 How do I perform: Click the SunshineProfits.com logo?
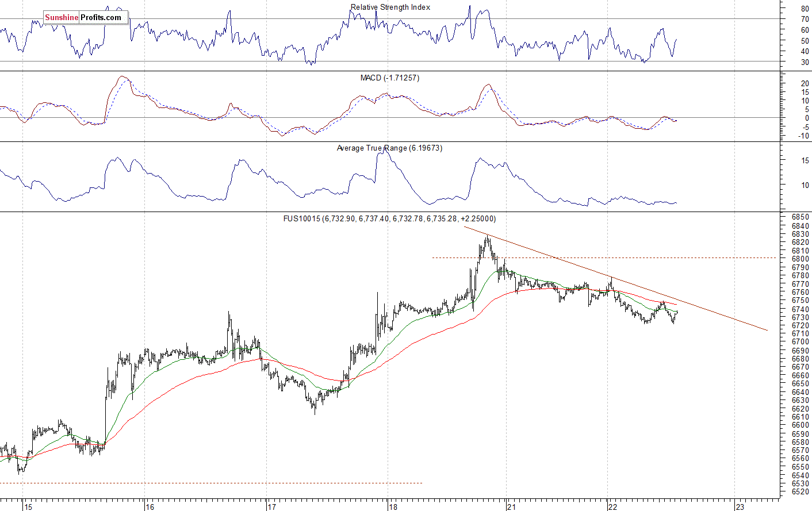[x=85, y=17]
